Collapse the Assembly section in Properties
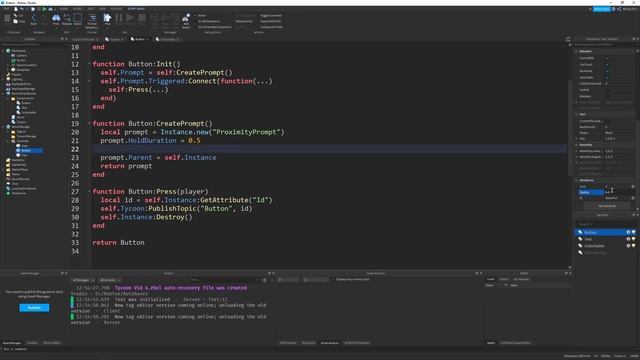 [x=576, y=145]
